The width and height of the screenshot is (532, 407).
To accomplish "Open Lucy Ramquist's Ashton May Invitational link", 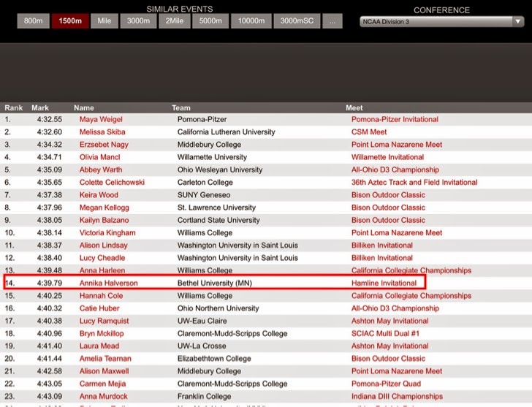I will tap(389, 321).
